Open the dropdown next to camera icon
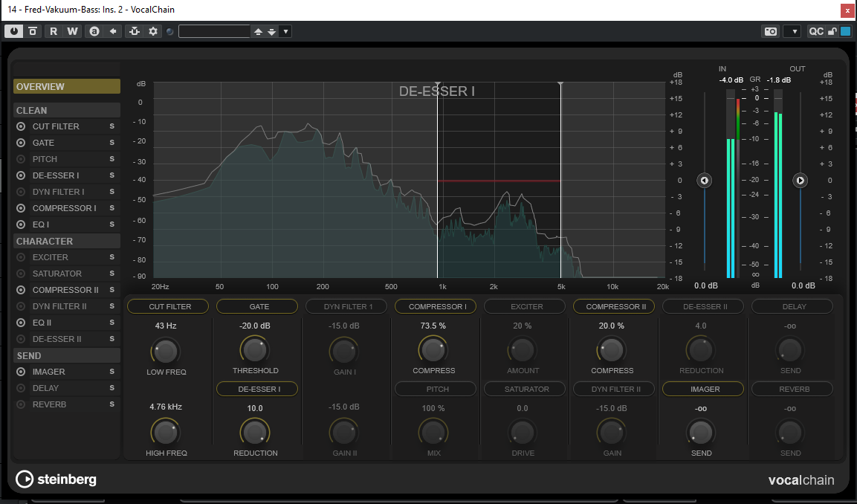 coord(792,31)
